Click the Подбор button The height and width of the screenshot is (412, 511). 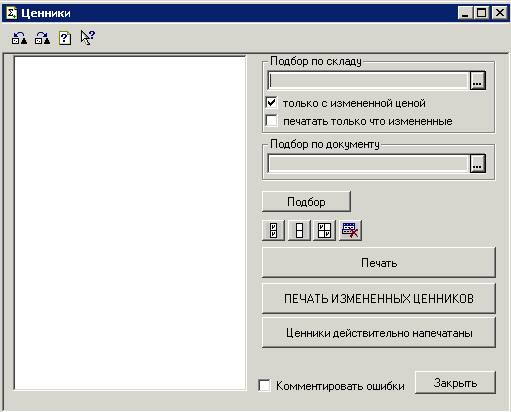306,202
